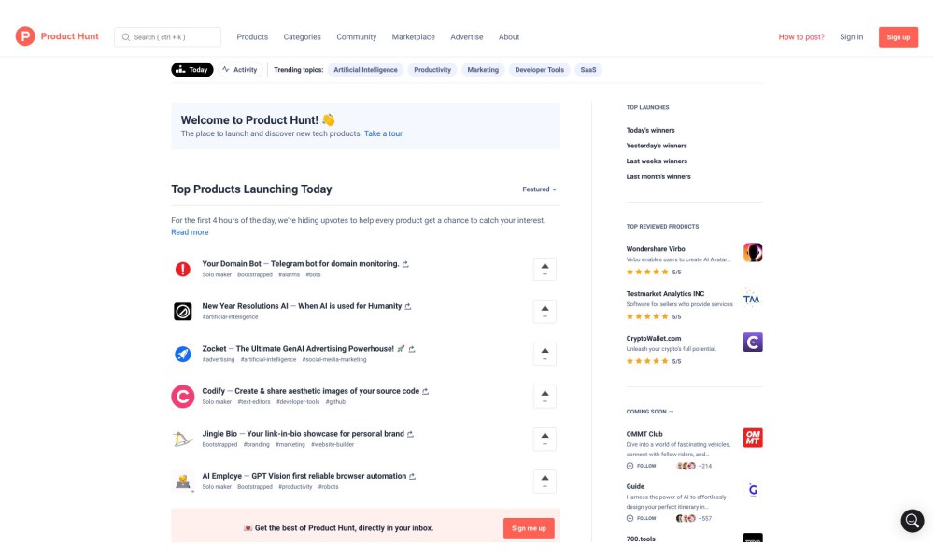Open external link icon next to New Year Resolutions AI
Screen dimensions: 934x560
coord(408,306)
